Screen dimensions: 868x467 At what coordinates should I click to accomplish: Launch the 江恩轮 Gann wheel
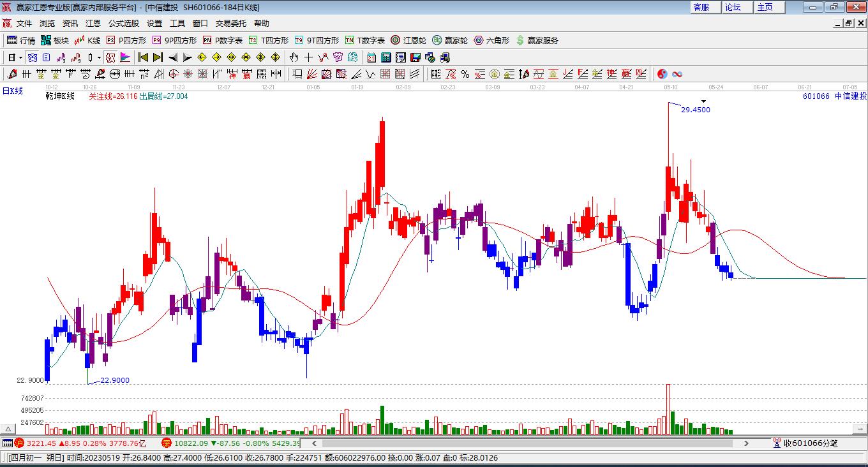click(408, 40)
